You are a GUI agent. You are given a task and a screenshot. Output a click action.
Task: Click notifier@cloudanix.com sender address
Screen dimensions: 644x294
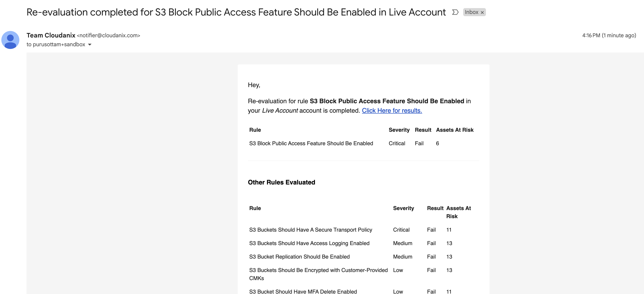coord(108,35)
